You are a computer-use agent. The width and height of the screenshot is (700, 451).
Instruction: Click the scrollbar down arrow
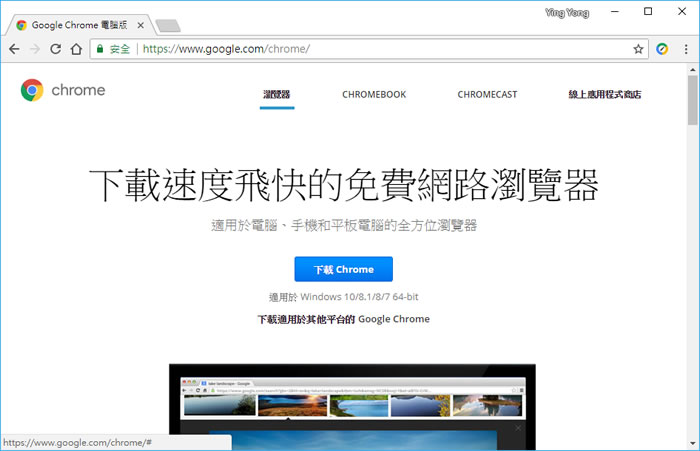pyautogui.click(x=693, y=443)
